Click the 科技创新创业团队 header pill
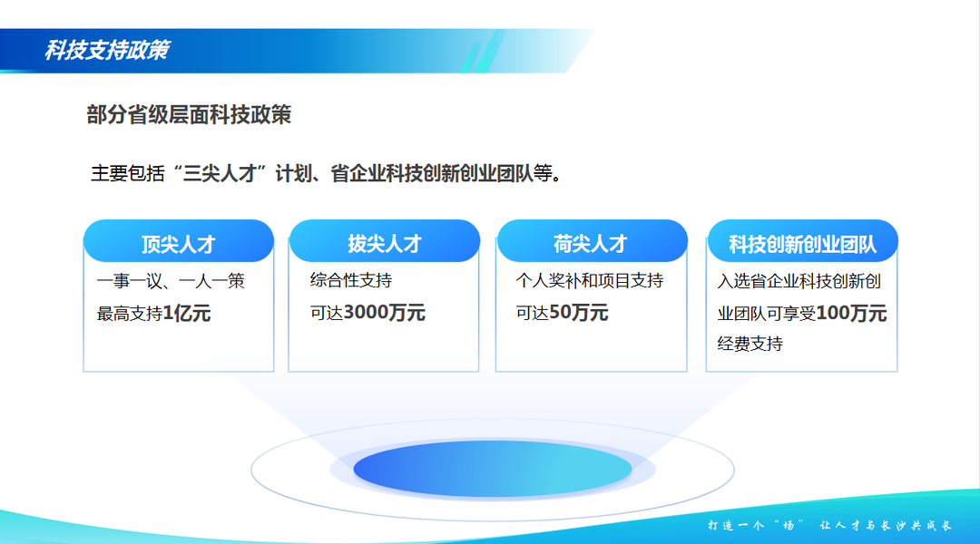The height and width of the screenshot is (544, 980). coord(802,243)
